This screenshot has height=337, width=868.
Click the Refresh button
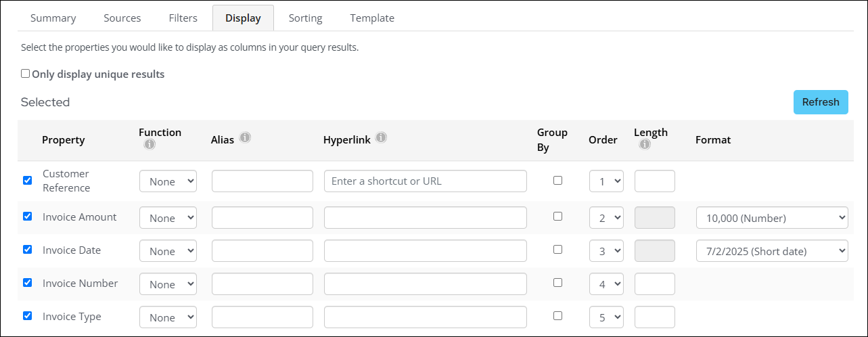(x=821, y=102)
